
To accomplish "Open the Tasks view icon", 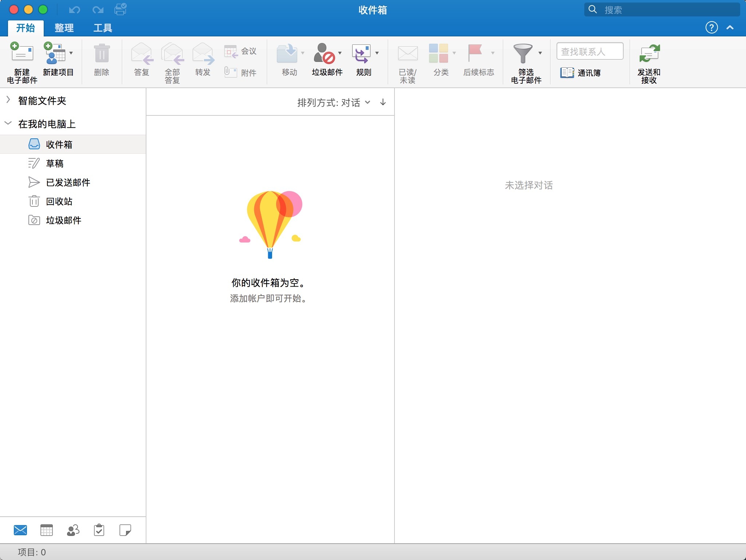I will click(x=99, y=530).
